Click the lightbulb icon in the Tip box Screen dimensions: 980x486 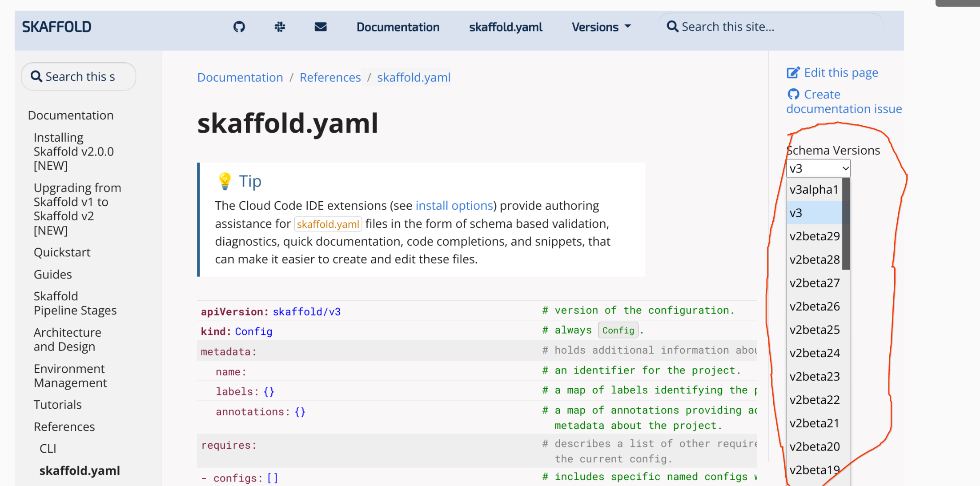pos(225,181)
